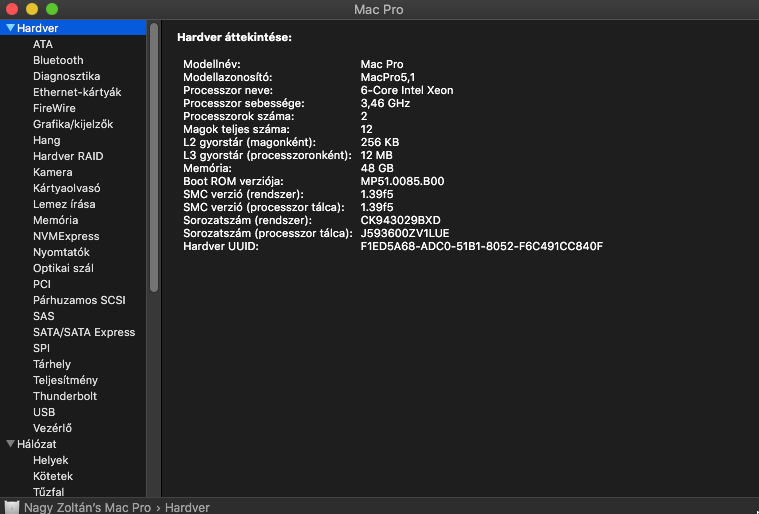Screen dimensions: 759x514
Task: Click Hardver breadcrumb in path bar
Action: point(187,507)
